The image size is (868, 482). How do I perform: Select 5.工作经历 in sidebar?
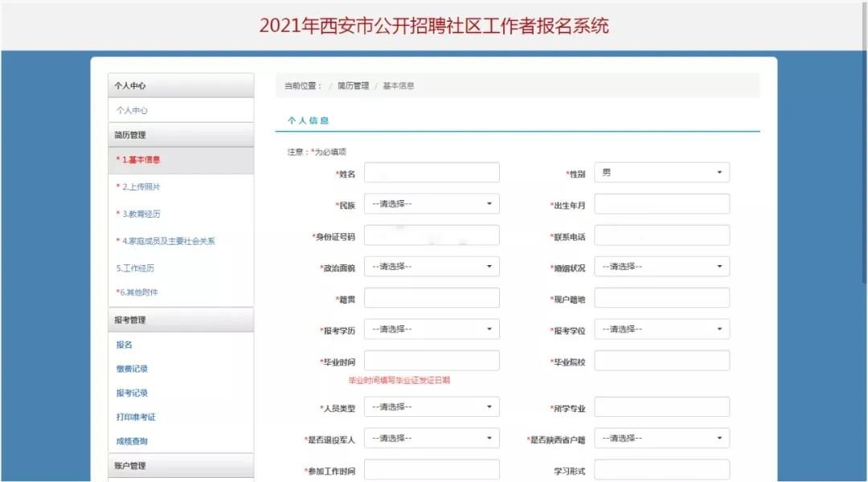(135, 268)
